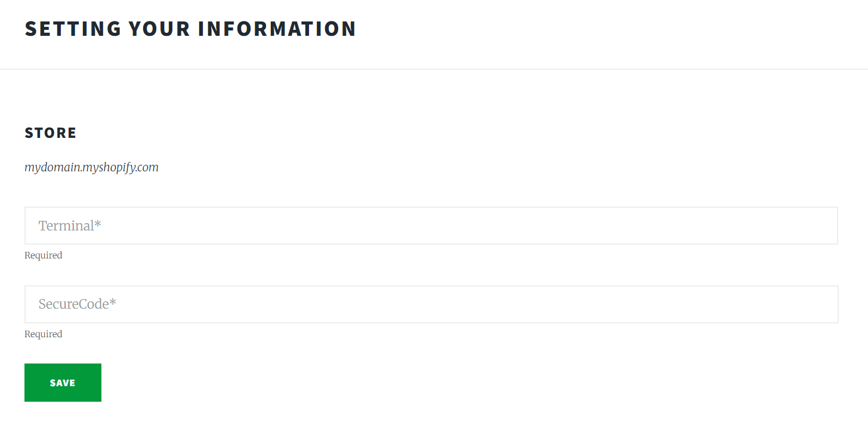Screen dimensions: 868x422
Task: Click the Required hint below SecureCode field
Action: 43,334
